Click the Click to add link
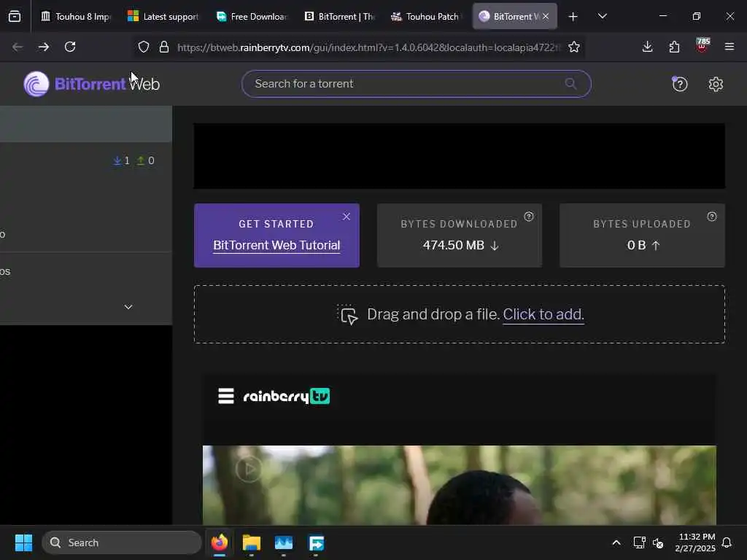The image size is (747, 560). (x=543, y=314)
